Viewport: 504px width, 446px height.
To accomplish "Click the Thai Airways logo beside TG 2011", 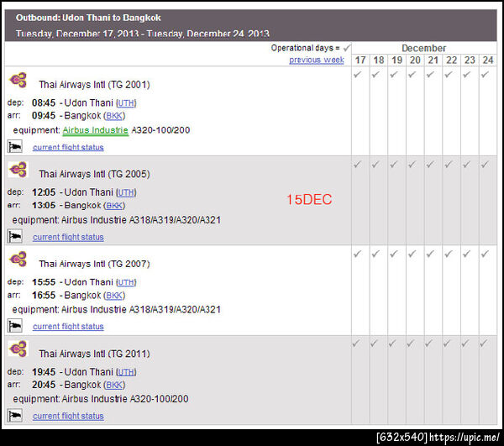I will [18, 349].
